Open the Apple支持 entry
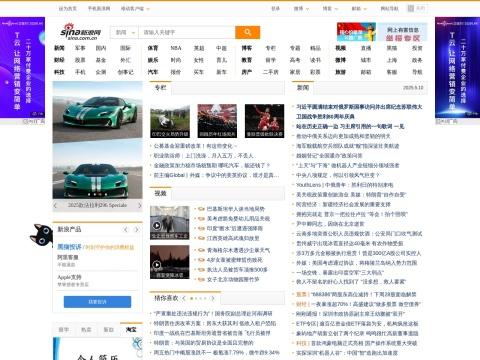This screenshot has width=480, height=360. coord(69,277)
